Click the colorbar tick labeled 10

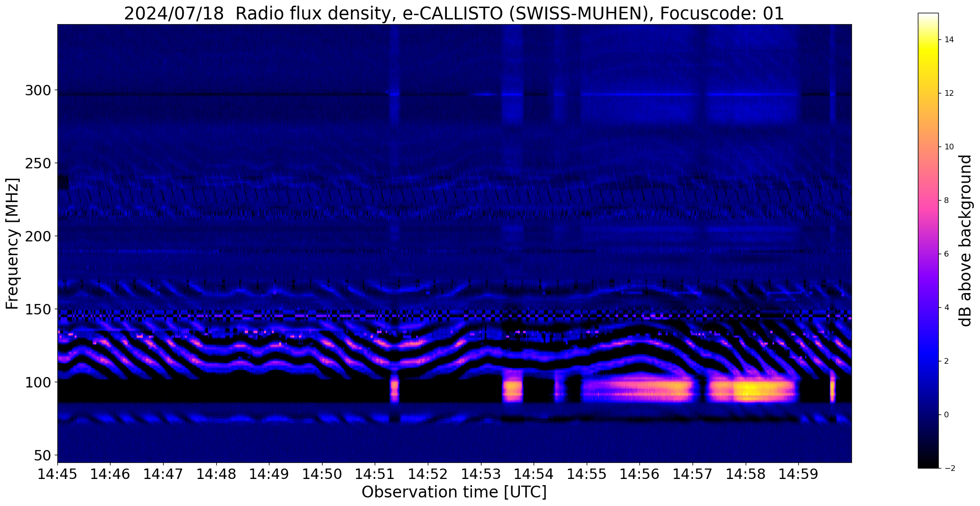click(949, 147)
